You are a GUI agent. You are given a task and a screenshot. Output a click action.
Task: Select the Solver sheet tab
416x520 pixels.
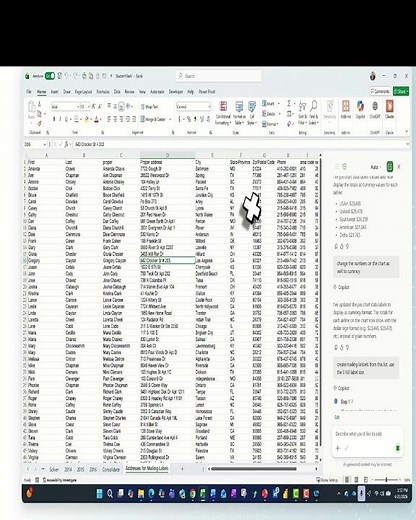(x=54, y=469)
